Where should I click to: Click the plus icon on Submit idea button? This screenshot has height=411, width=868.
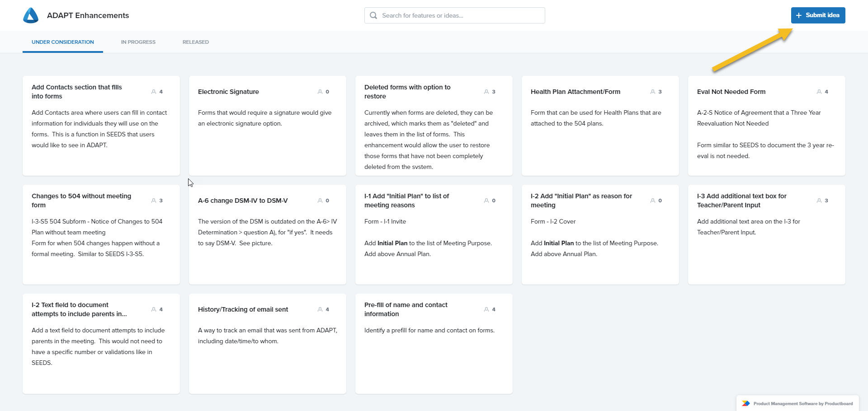tap(799, 15)
